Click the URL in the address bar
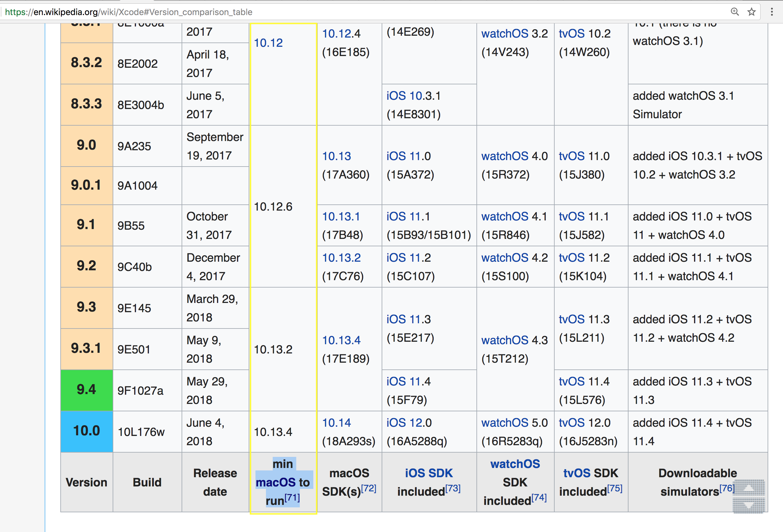 click(x=128, y=12)
